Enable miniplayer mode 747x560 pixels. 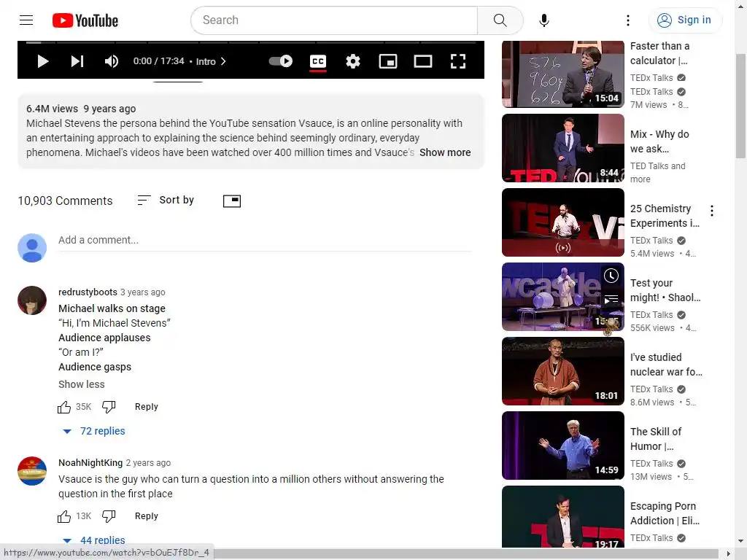click(388, 61)
